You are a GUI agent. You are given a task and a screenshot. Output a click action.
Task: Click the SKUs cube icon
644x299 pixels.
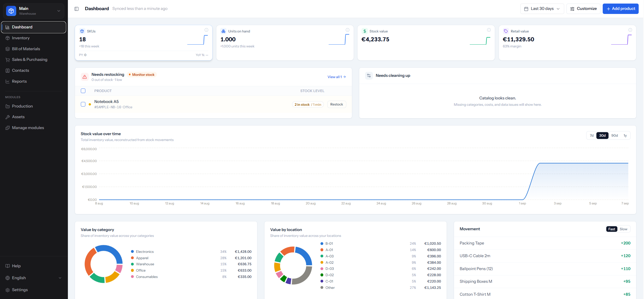tap(82, 31)
